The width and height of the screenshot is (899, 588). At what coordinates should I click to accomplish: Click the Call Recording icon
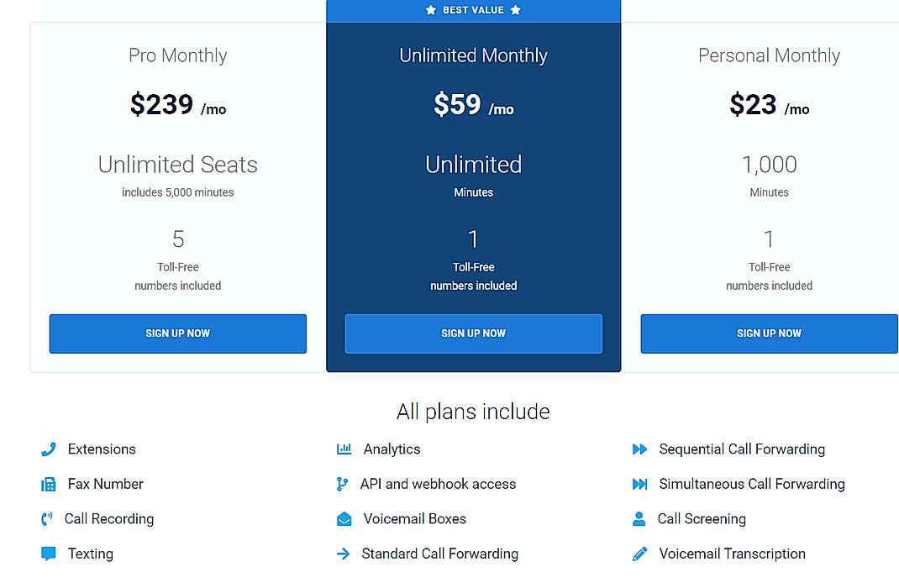[48, 519]
